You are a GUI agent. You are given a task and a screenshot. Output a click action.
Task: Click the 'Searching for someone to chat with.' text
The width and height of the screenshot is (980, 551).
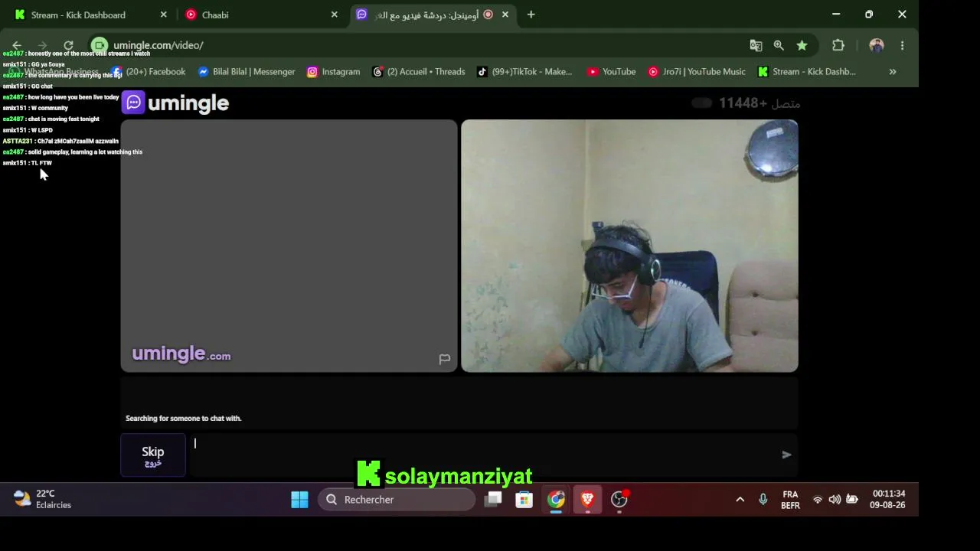(x=184, y=419)
